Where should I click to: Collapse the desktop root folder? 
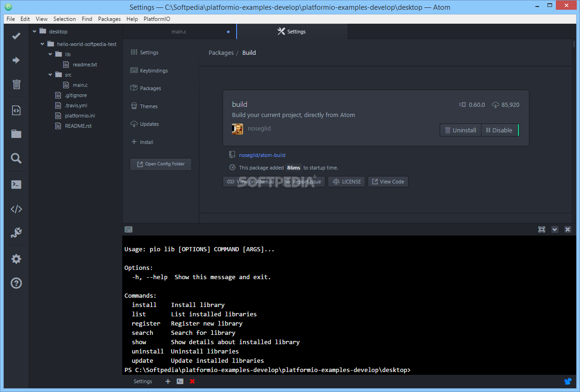pos(34,32)
